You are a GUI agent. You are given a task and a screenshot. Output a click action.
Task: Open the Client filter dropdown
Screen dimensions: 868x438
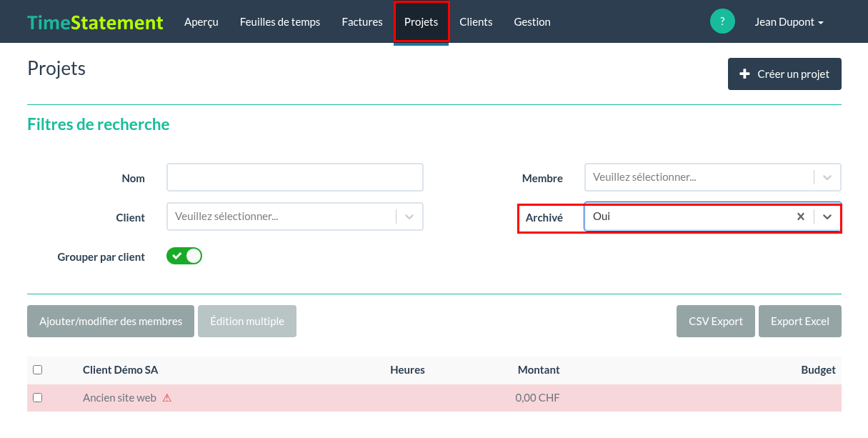click(295, 216)
